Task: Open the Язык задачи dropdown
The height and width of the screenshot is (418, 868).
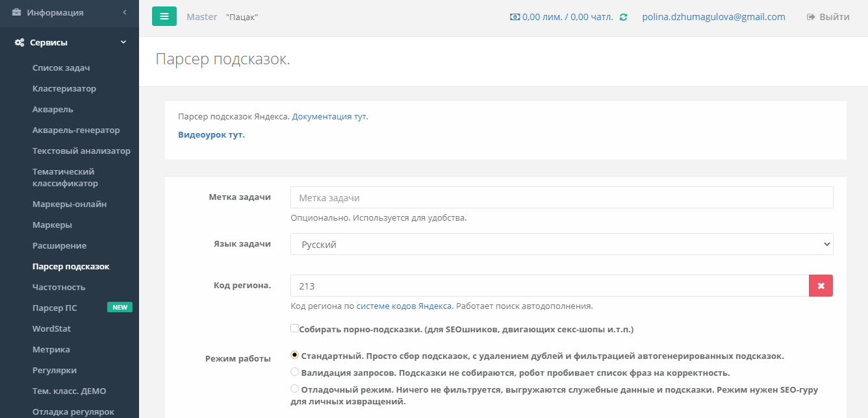Action: [x=562, y=244]
